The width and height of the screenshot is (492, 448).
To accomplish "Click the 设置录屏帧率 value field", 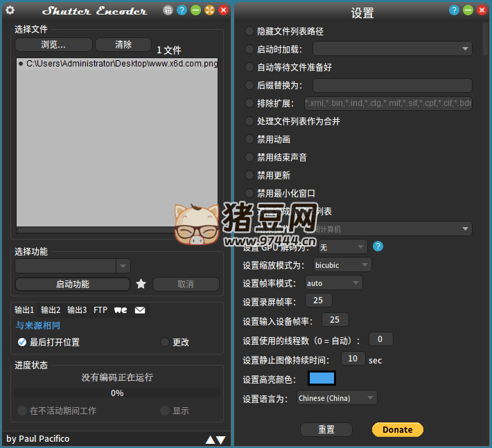I will tap(318, 301).
